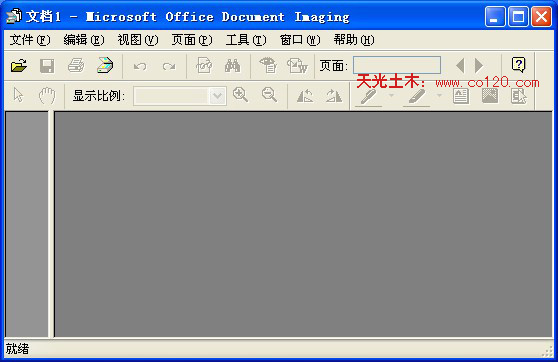Open a file using the folder icon

tap(19, 66)
